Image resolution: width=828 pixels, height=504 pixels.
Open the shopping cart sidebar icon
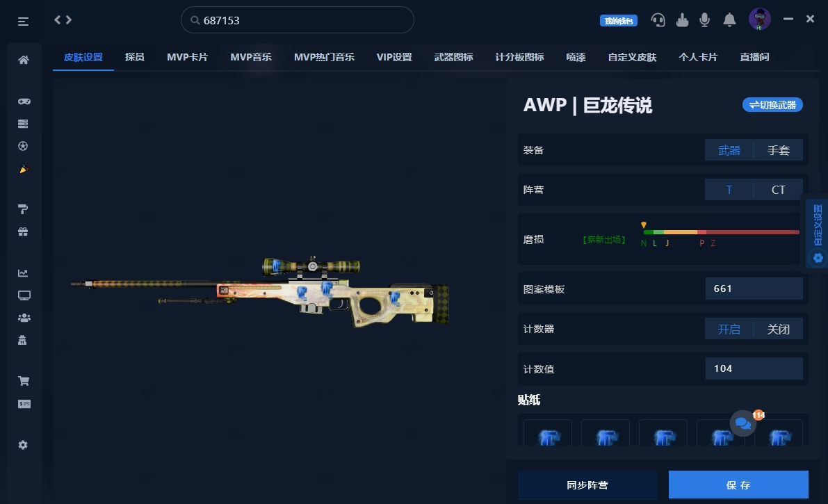[24, 381]
